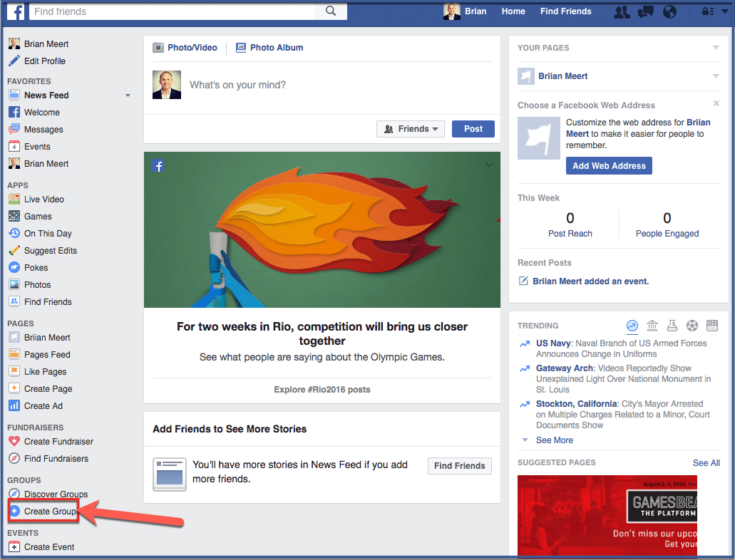This screenshot has width=735, height=560.
Task: Open US Navy trending topic
Action: tap(554, 343)
